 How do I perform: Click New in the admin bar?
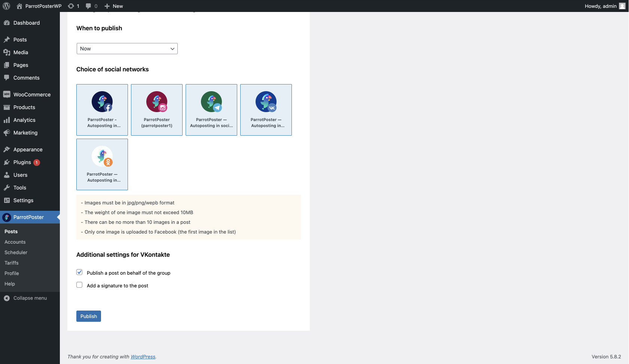click(118, 6)
